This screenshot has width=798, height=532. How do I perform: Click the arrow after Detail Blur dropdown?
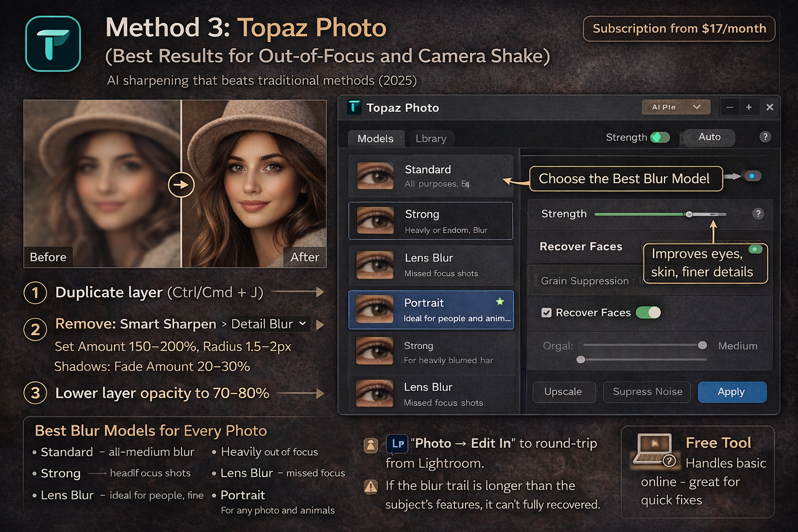[320, 325]
